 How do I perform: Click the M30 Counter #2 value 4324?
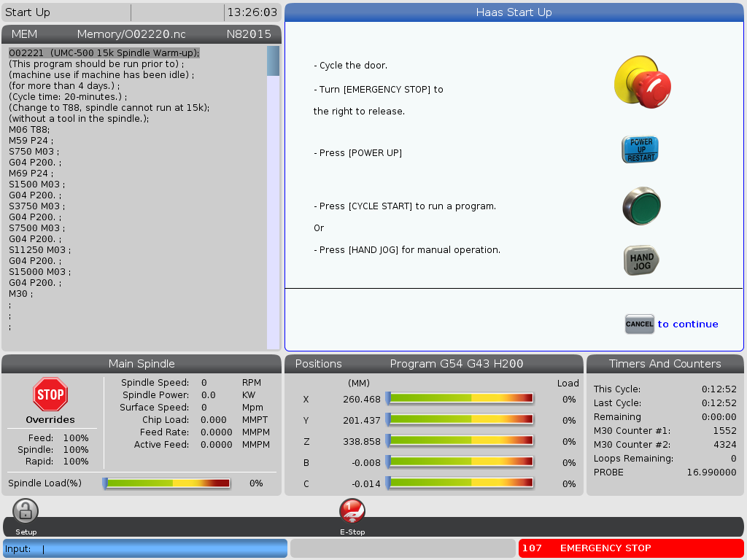coord(724,444)
